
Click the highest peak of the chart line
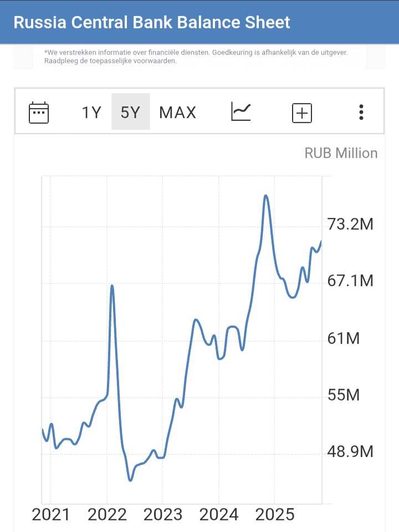[266, 196]
